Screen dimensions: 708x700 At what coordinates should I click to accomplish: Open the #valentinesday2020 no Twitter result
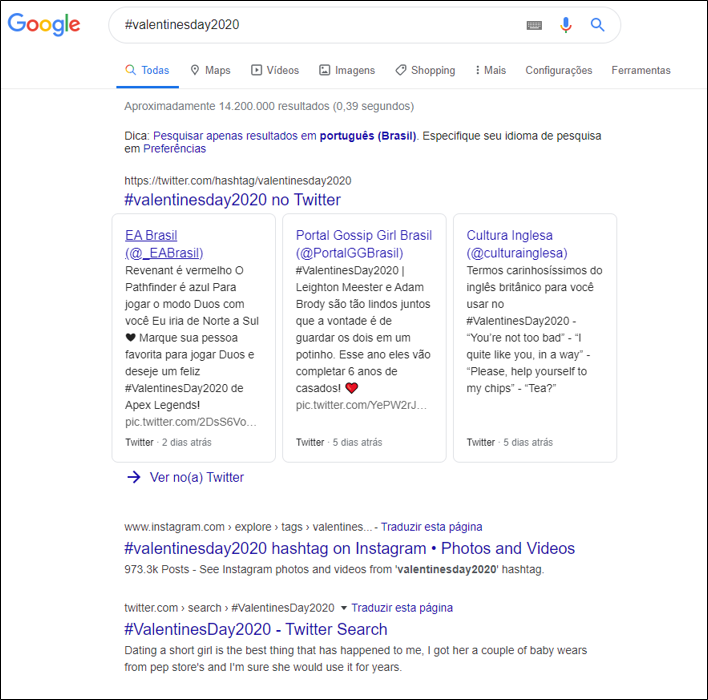click(x=232, y=200)
